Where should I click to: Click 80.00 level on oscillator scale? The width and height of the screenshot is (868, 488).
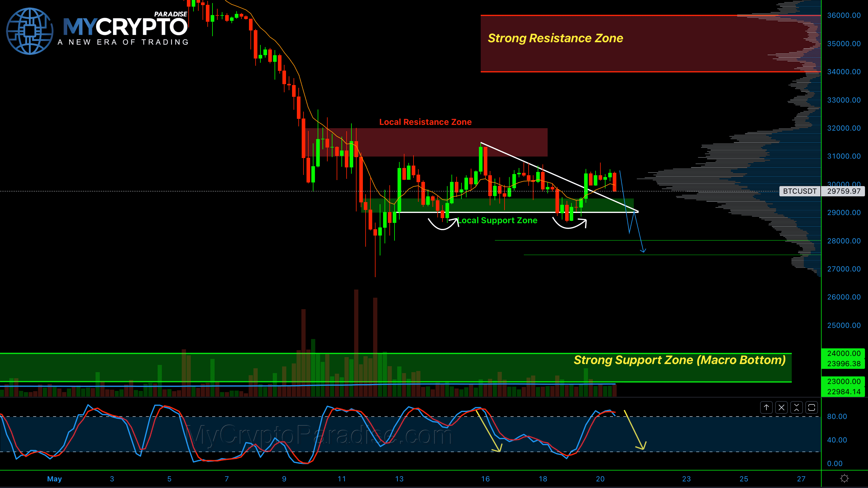(x=837, y=417)
